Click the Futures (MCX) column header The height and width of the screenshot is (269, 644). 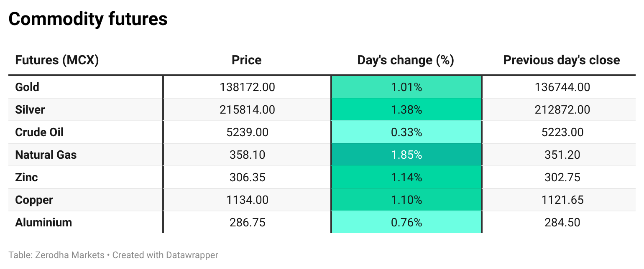57,60
